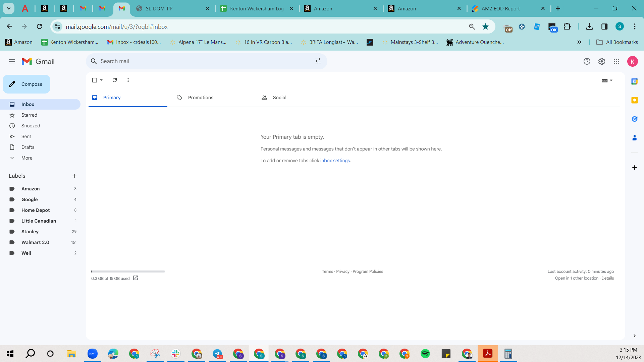The image size is (644, 362).
Task: Open the Terms link
Action: (327, 271)
